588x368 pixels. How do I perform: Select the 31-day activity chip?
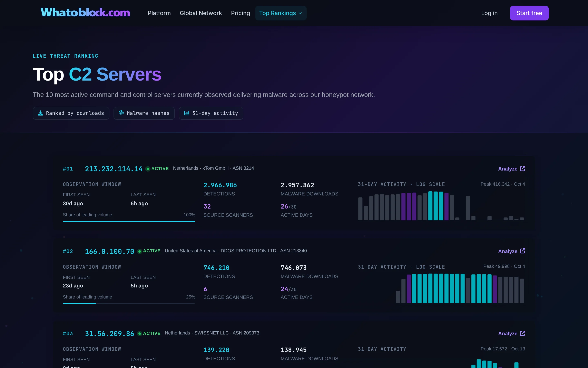[x=211, y=113]
